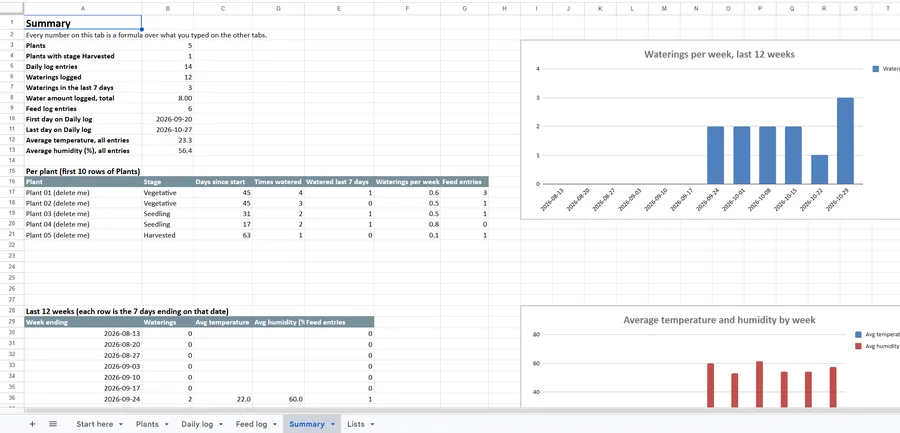900x433 pixels.
Task: Select the 'Plant 03 (delete me)' cell
Action: [83, 214]
